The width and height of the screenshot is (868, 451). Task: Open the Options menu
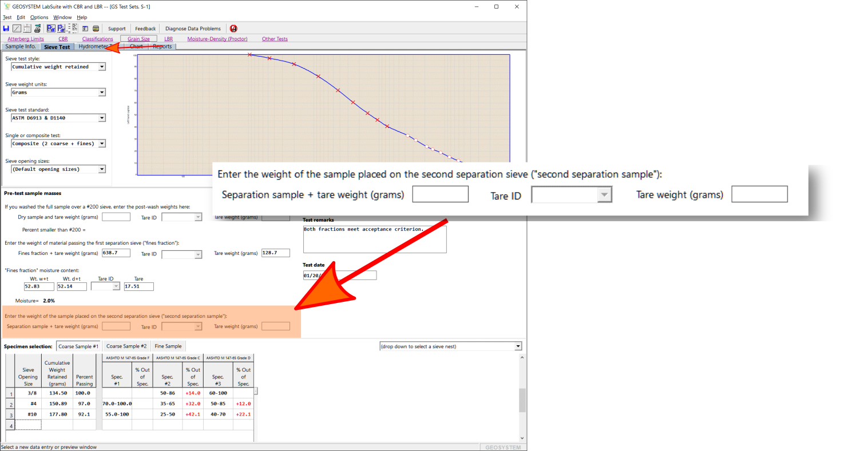tap(39, 17)
